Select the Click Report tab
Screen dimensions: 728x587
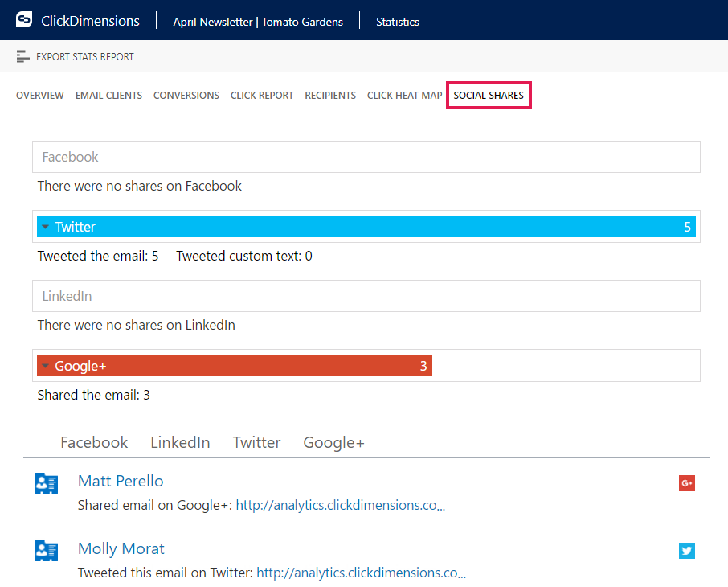262,95
